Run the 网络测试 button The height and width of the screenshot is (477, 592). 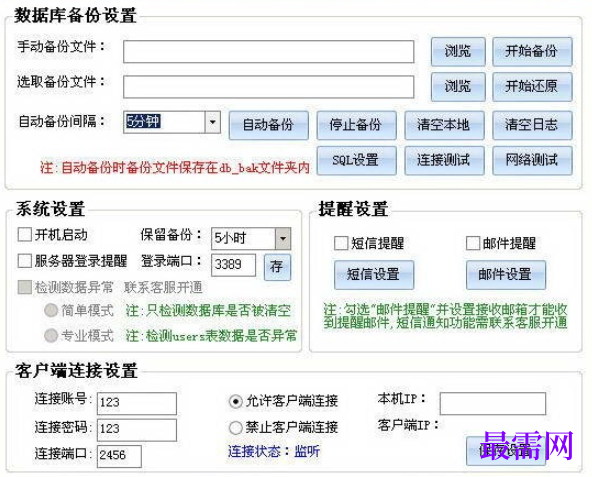(x=532, y=161)
